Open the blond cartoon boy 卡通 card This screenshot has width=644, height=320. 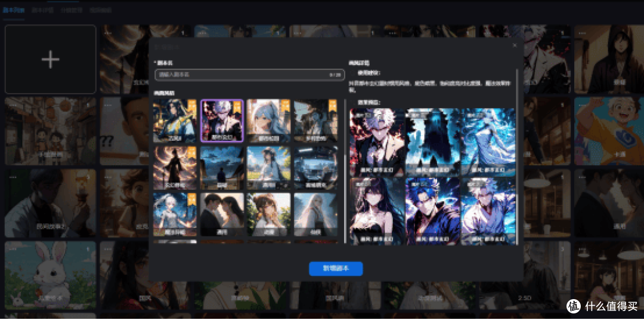[609, 131]
